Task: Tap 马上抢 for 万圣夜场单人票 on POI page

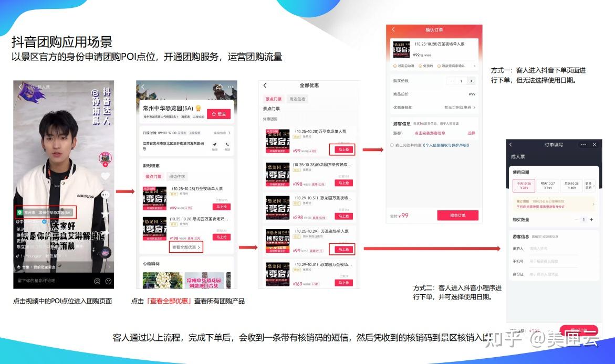Action: [x=221, y=207]
